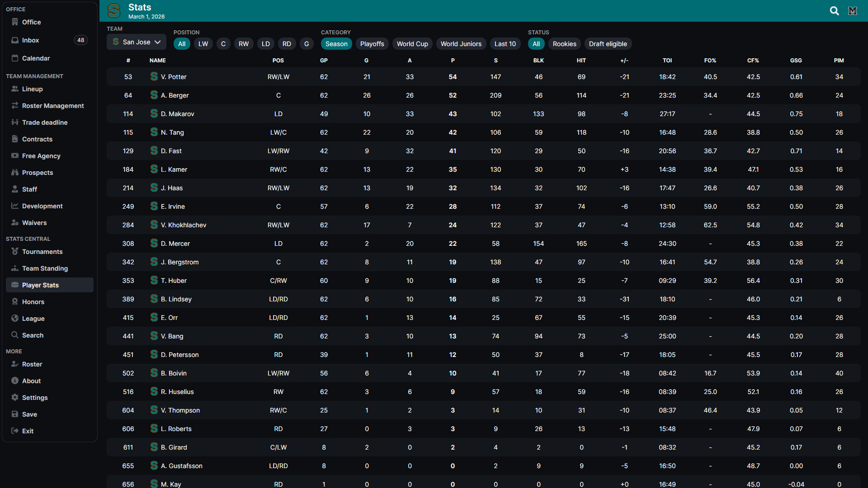
Task: Select the Lineup sidebar icon
Action: pyautogui.click(x=33, y=89)
